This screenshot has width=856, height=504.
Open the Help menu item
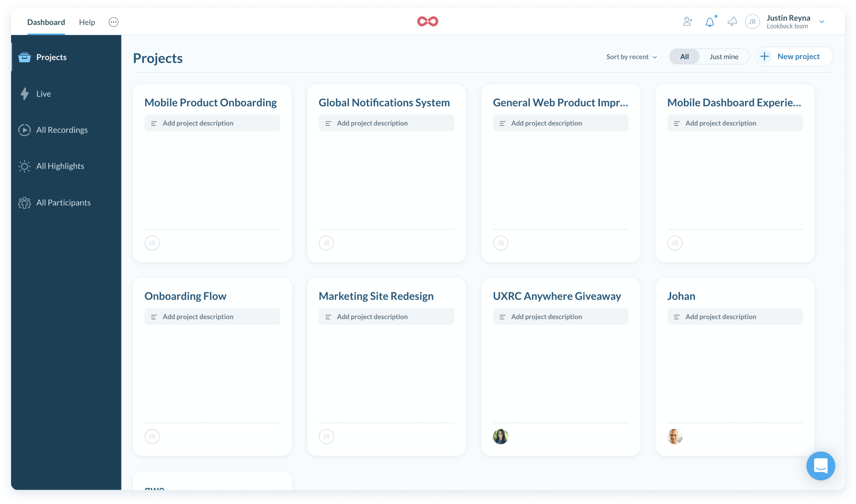[87, 22]
